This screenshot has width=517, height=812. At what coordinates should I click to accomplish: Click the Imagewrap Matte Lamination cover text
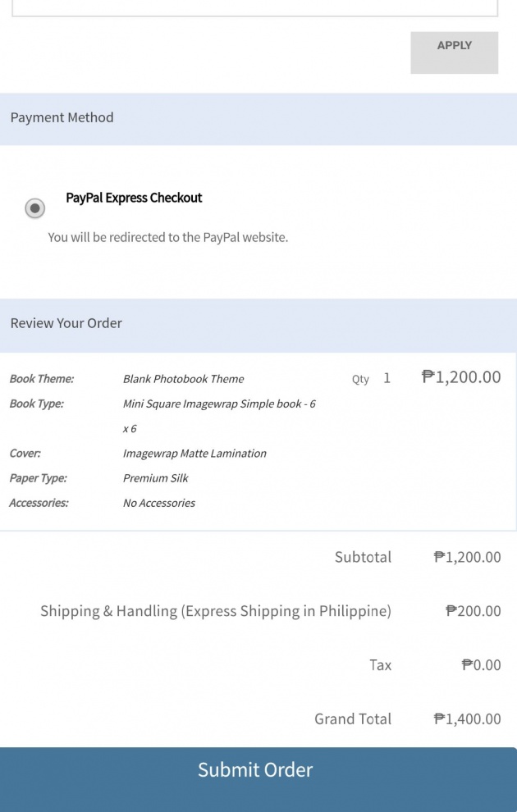[194, 453]
